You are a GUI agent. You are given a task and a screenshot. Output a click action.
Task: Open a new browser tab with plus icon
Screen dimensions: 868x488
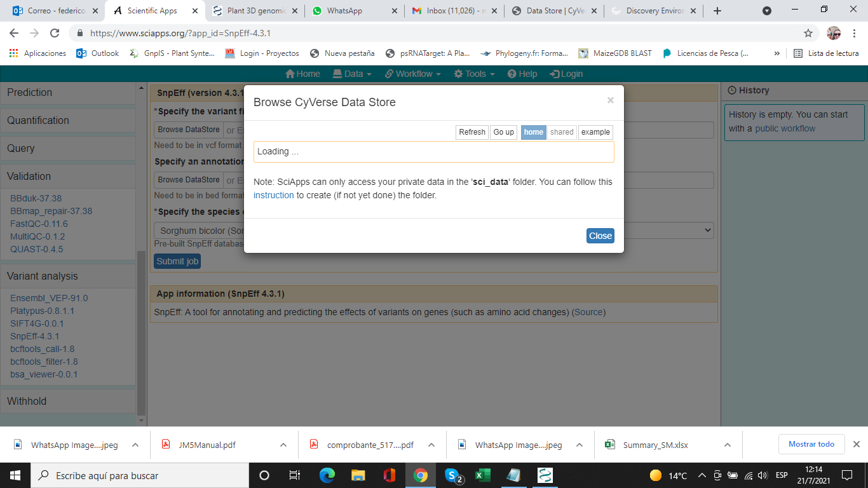[717, 11]
